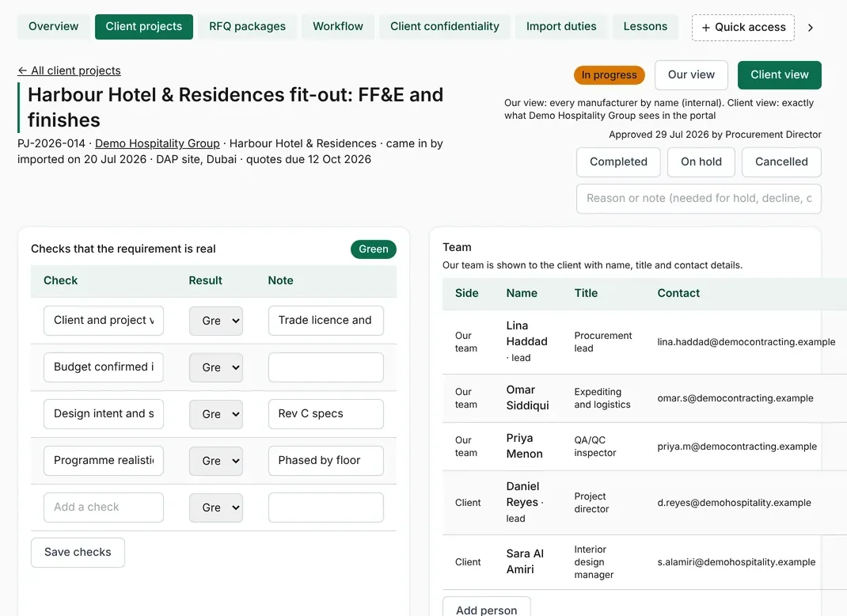Click the project title heading
This screenshot has width=847, height=616.
[236, 108]
